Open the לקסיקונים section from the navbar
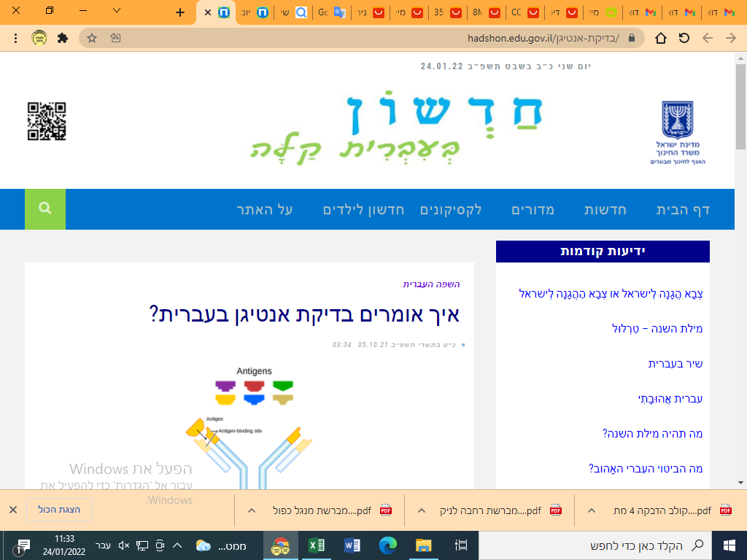747x560 pixels. 450,209
